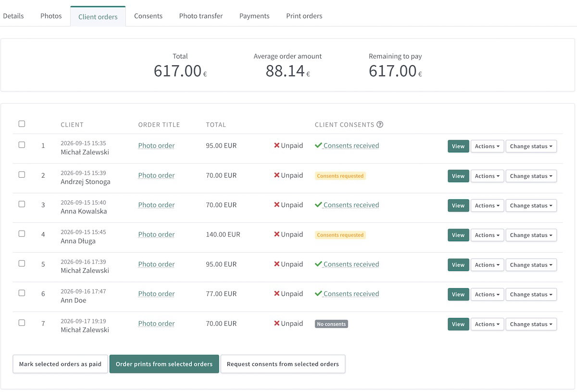
Task: Click the red cross on order 7 Unpaid
Action: 277,323
